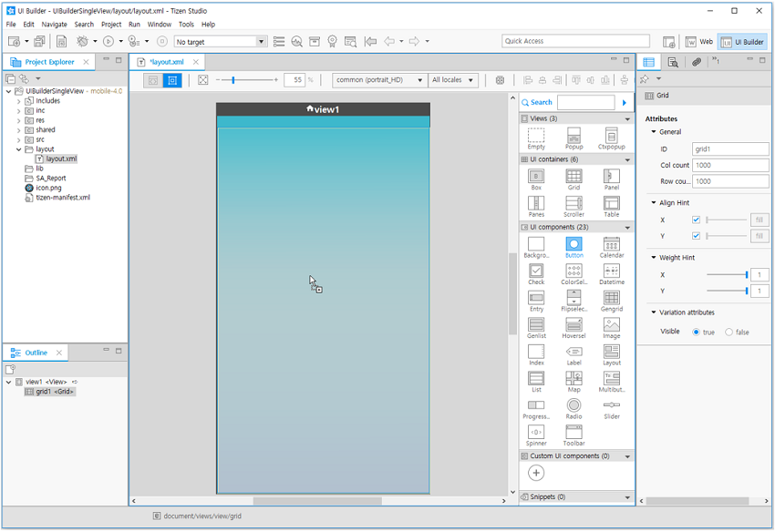Open the common (portrait_HD) screen dropdown

tap(378, 80)
